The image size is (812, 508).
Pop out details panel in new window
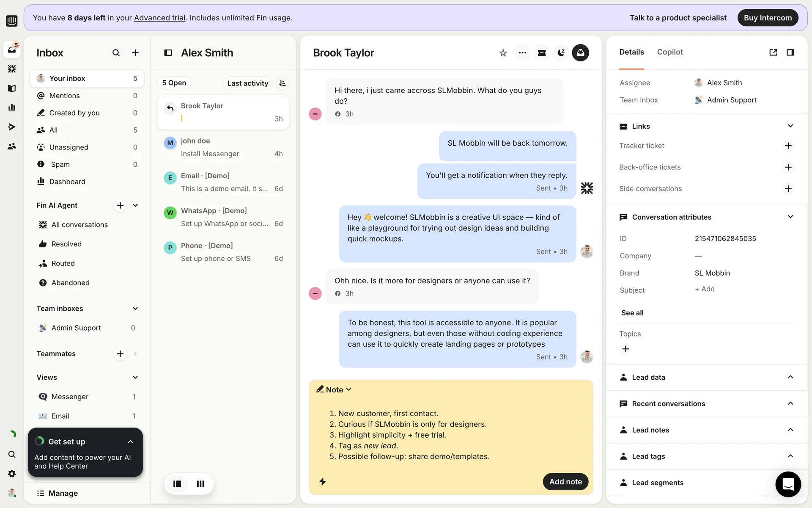tap(773, 52)
